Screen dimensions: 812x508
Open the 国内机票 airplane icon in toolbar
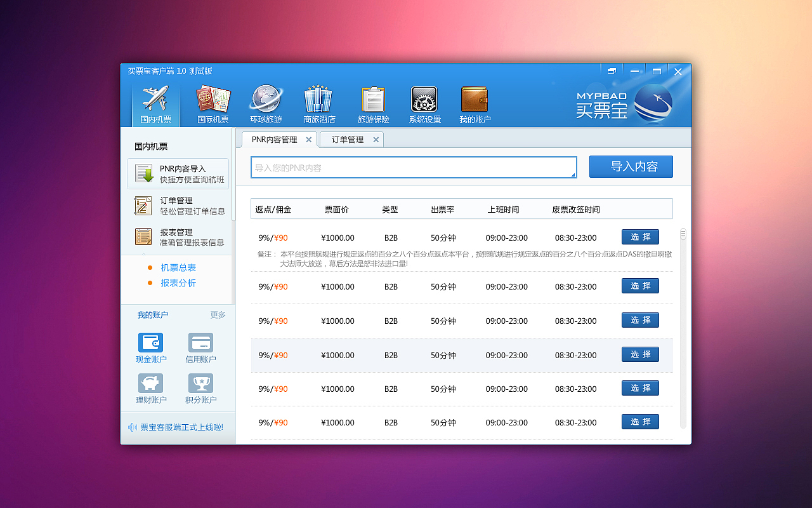click(x=155, y=104)
